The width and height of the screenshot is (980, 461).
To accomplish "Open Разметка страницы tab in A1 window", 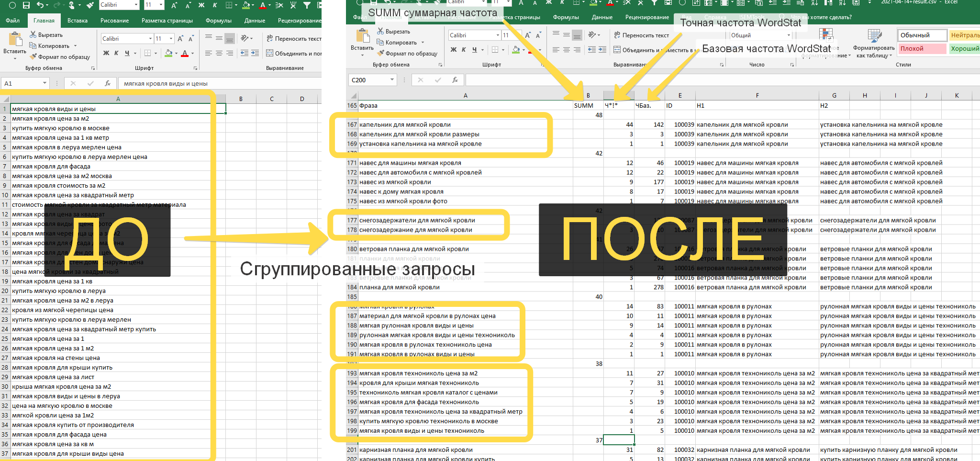I will pos(167,21).
